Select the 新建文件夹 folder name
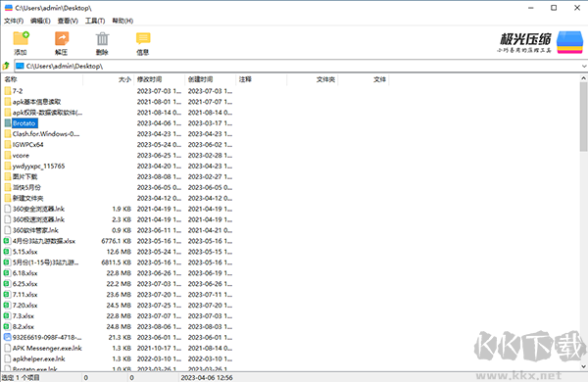 tap(27, 198)
